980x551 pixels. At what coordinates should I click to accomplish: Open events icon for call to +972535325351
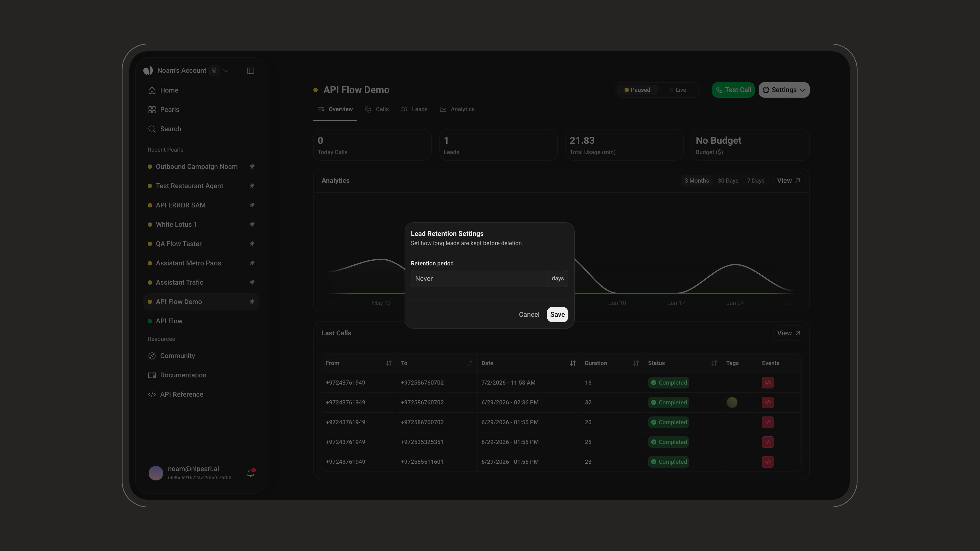[x=767, y=442]
